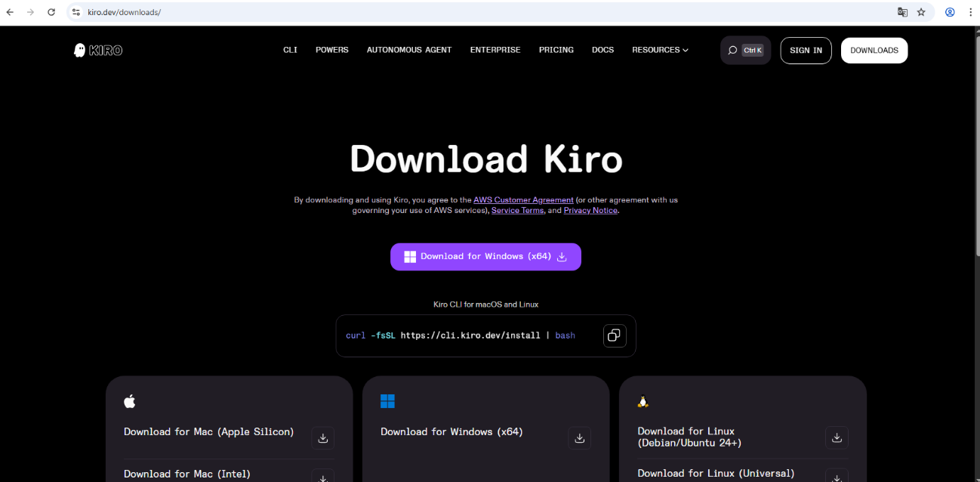Expand the RESOURCES dropdown

coord(660,50)
